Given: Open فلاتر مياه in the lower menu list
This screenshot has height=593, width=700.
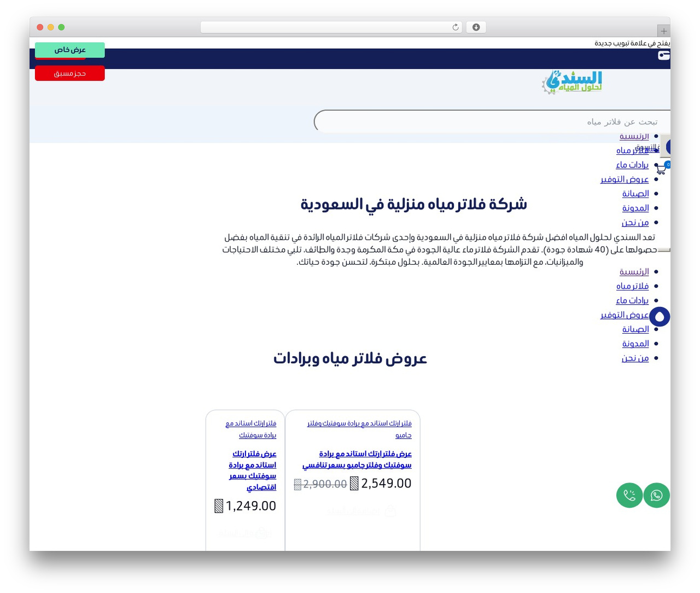Looking at the screenshot, I should click(x=633, y=286).
